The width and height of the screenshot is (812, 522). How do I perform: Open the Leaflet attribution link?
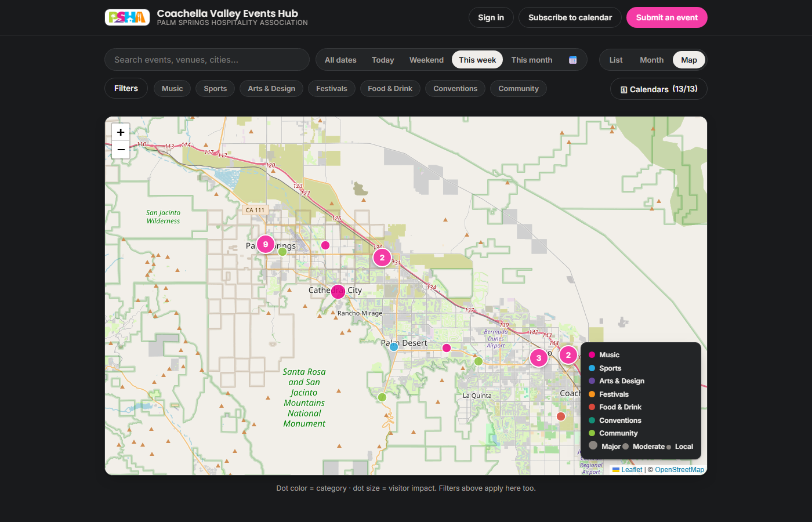(628, 470)
